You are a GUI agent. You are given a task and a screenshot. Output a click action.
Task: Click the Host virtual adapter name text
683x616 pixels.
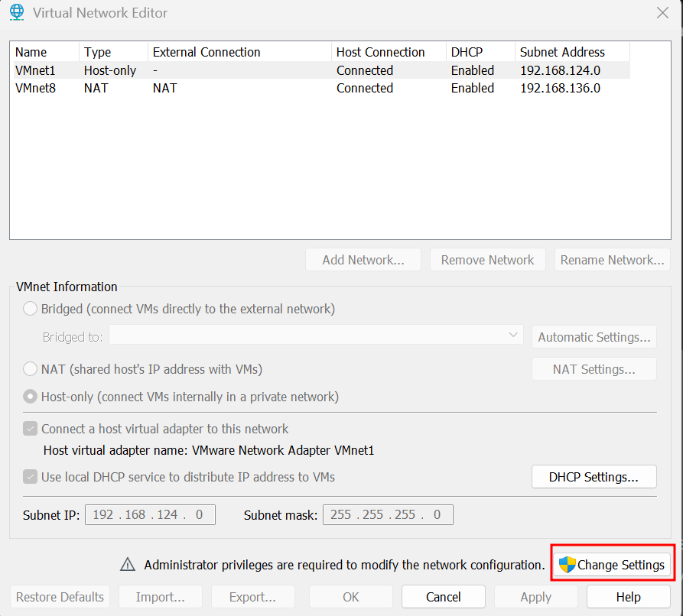pos(209,450)
